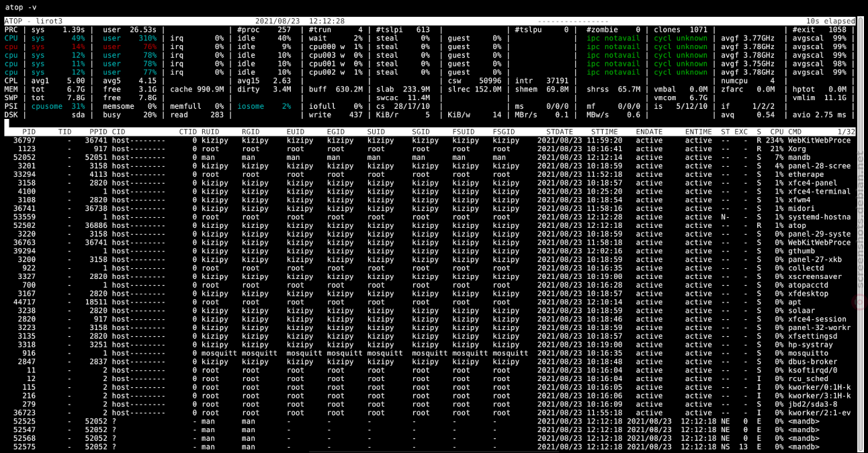Click the "21%" CPU value for Xorg
Screen dimensions: 868x453
(x=777, y=149)
